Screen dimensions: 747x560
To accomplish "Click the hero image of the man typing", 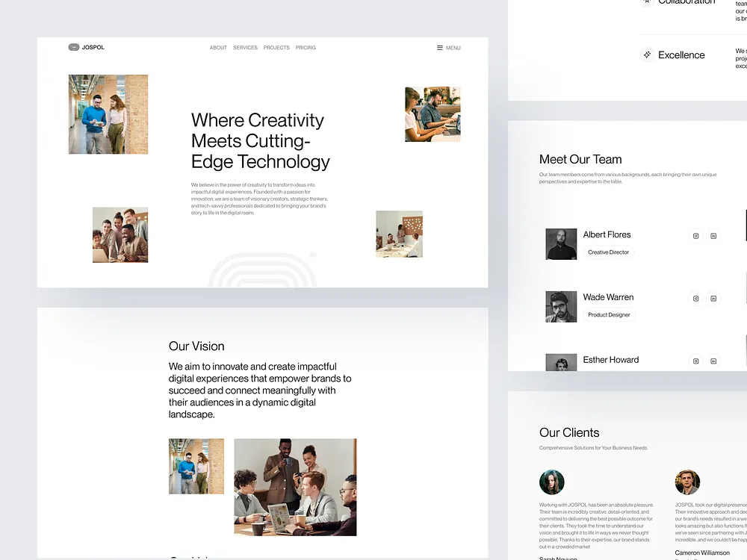I will coord(433,113).
